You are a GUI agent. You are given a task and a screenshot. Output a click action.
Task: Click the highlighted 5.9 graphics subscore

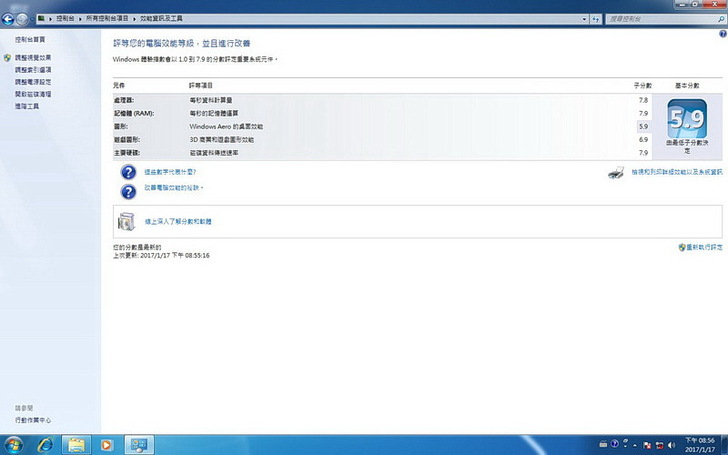(643, 126)
